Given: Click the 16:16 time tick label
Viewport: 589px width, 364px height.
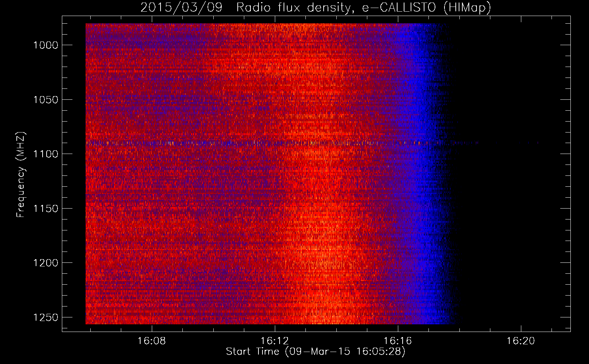Looking at the screenshot, I should point(398,341).
